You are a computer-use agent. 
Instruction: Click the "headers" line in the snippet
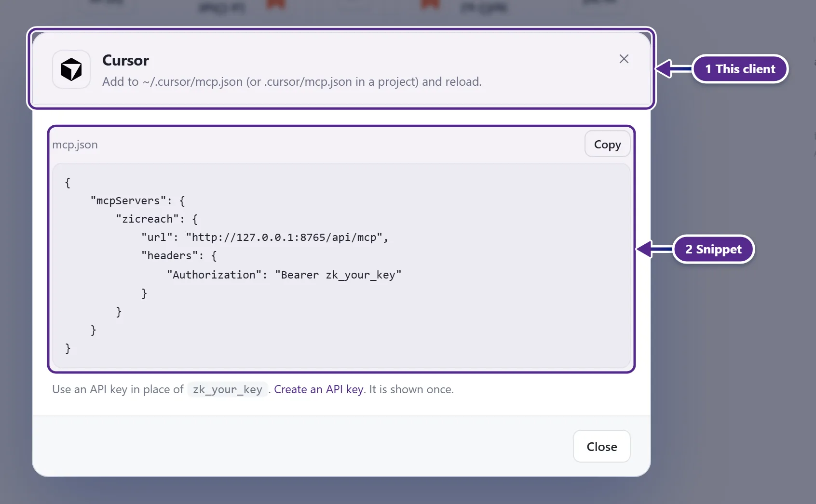point(179,255)
